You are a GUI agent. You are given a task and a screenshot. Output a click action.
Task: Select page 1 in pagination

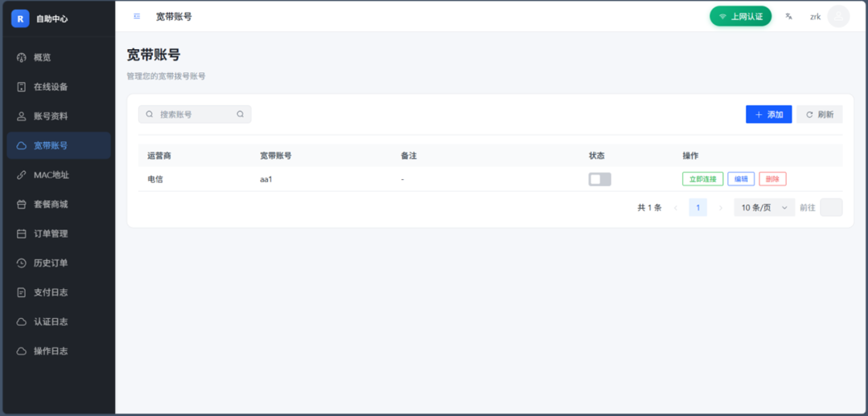tap(698, 207)
